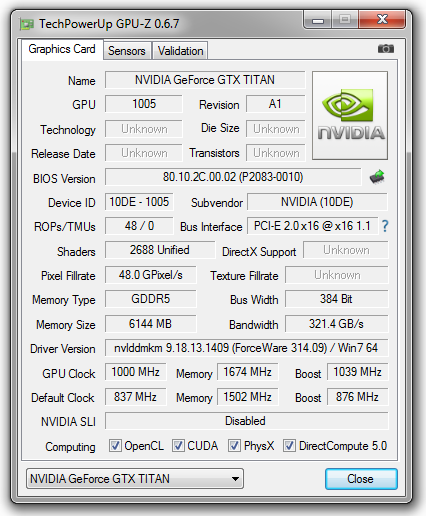Switch to the Validation tab
This screenshot has width=426, height=516.
180,51
